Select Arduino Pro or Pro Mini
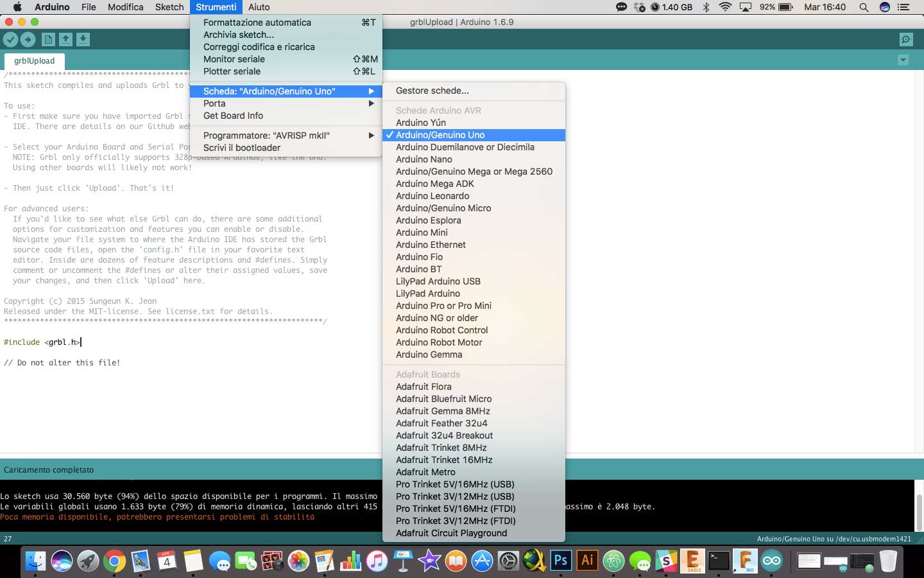Image resolution: width=924 pixels, height=578 pixels. 474,306
